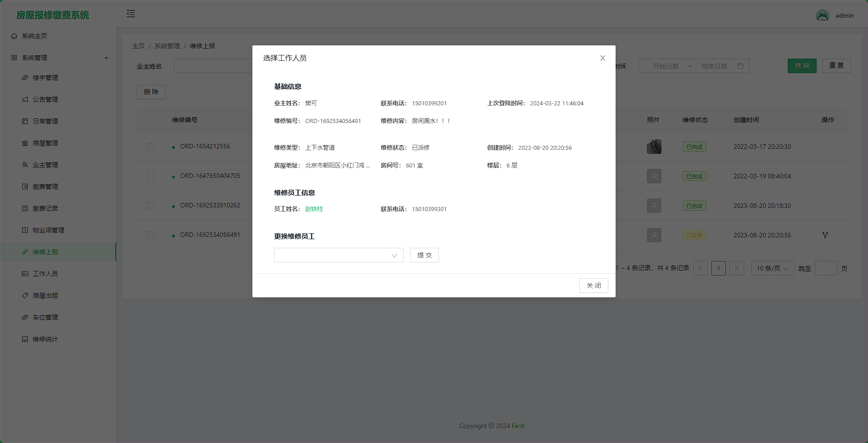Click the 楼宇管理 icon in sidebar
Image resolution: width=868 pixels, height=443 pixels.
tap(25, 78)
